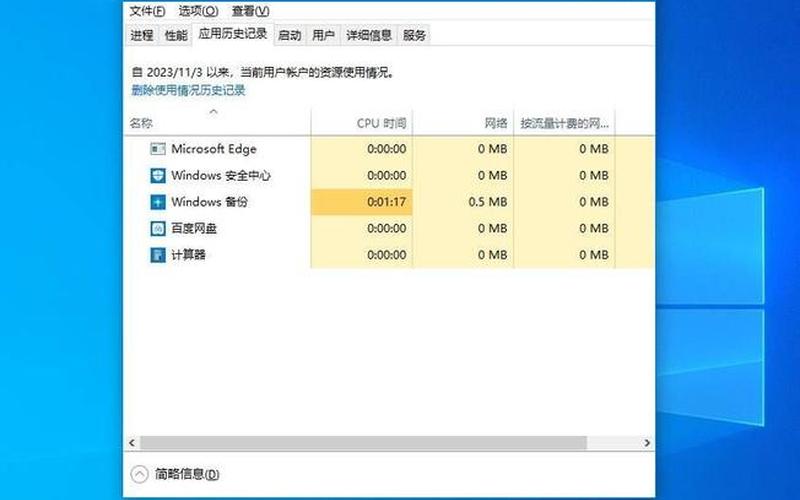This screenshot has width=800, height=500.
Task: Click the Microsoft Edge app icon
Action: 158,149
